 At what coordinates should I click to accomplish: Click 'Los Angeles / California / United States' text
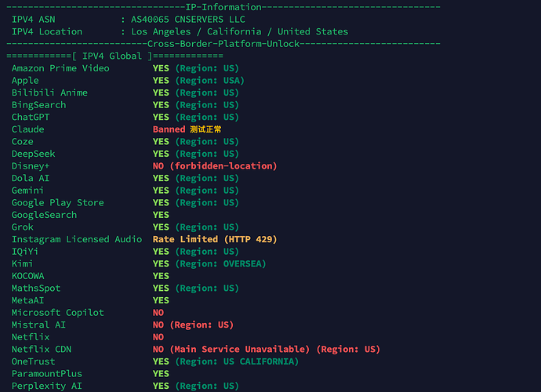tap(239, 31)
